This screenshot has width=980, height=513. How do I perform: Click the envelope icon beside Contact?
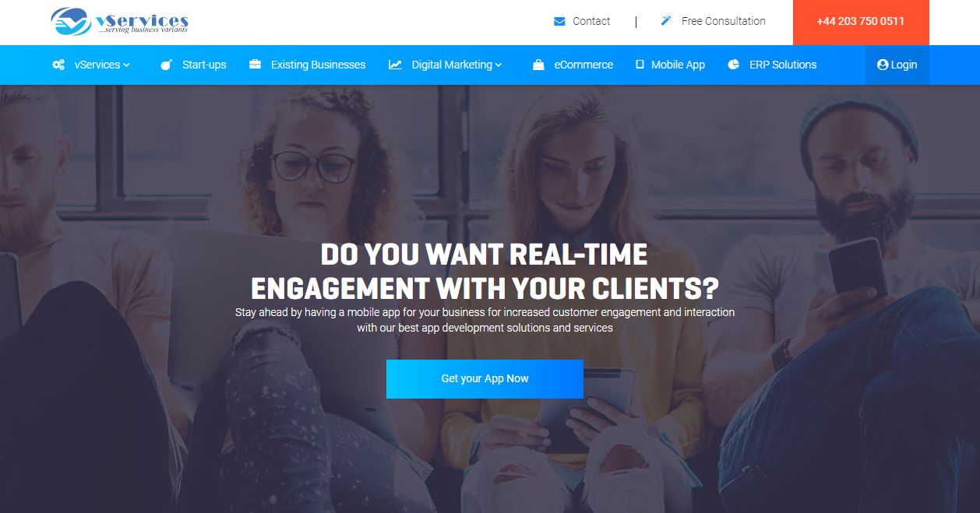point(559,22)
